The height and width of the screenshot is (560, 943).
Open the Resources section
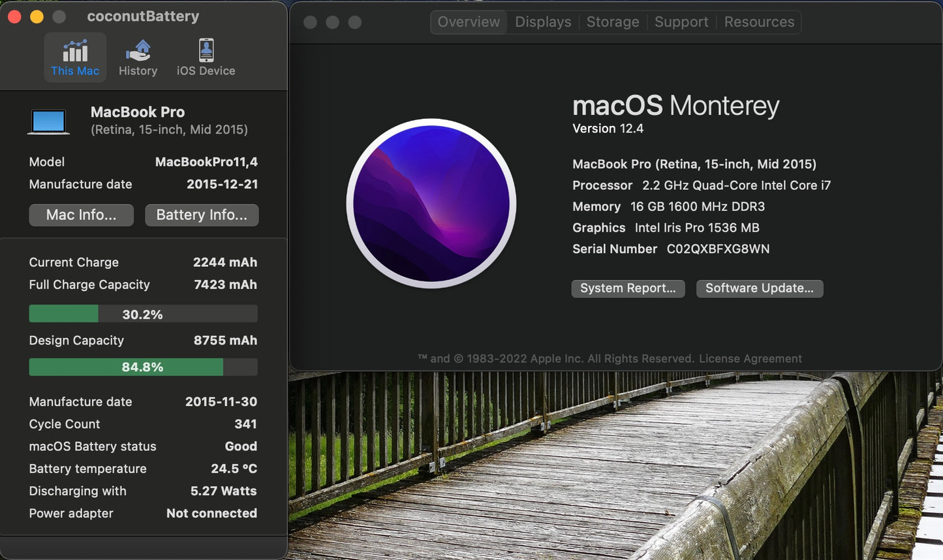pos(758,22)
